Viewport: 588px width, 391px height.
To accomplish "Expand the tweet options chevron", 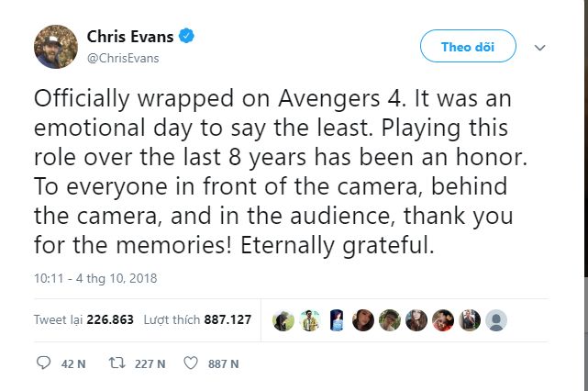I will pyautogui.click(x=540, y=47).
